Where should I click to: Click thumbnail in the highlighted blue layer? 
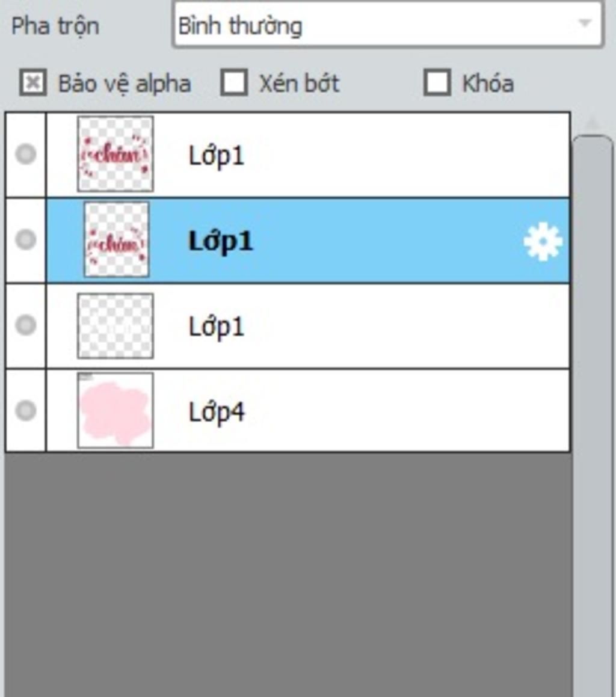tap(117, 239)
